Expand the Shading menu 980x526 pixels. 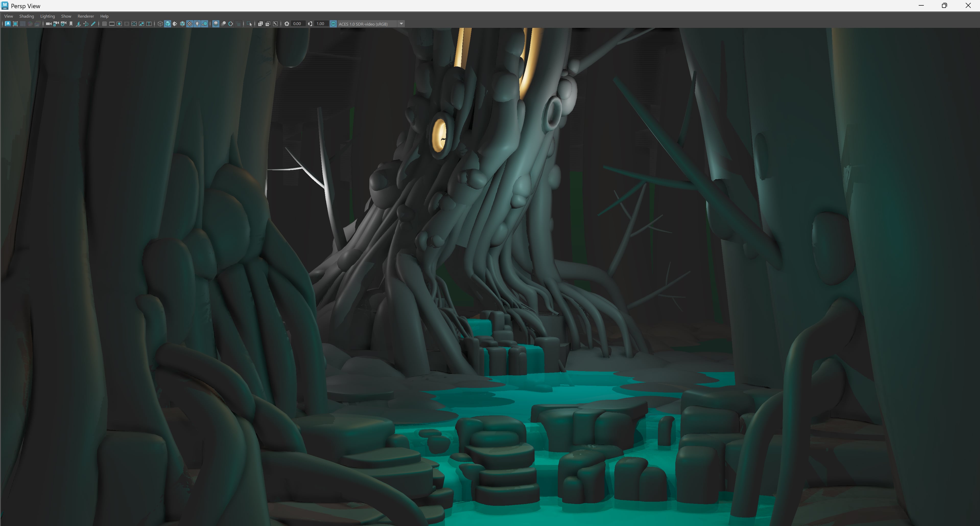click(x=27, y=16)
